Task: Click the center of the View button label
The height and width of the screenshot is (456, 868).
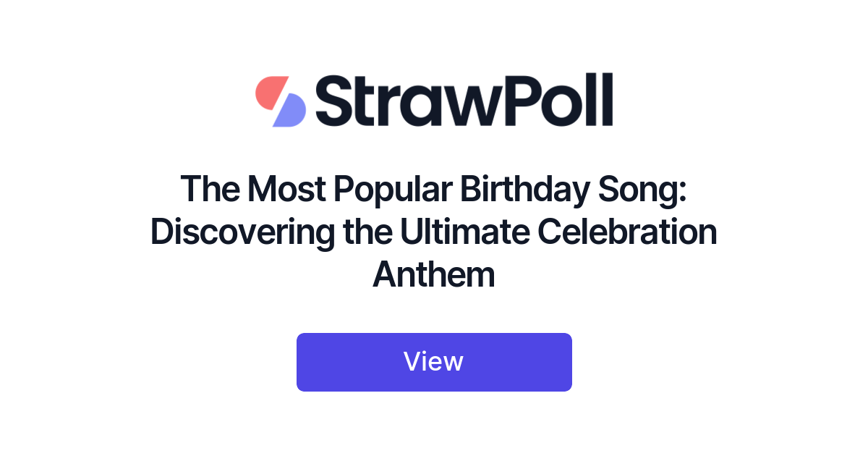Action: tap(434, 361)
